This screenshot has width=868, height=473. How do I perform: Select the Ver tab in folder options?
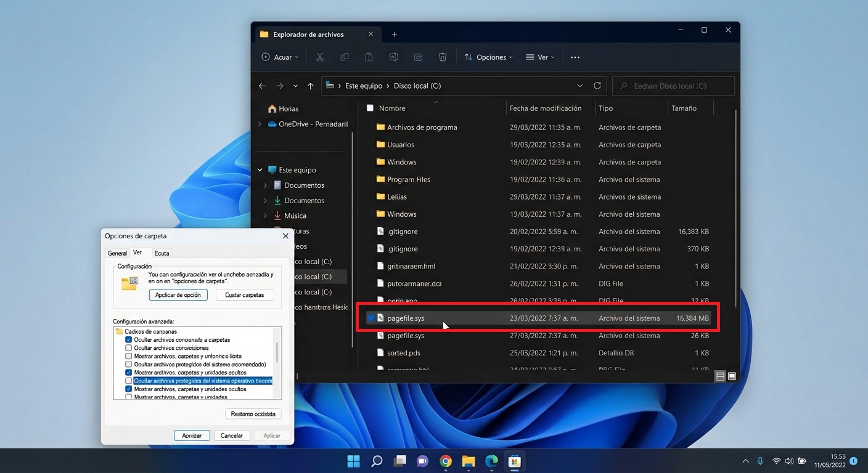[x=137, y=253]
